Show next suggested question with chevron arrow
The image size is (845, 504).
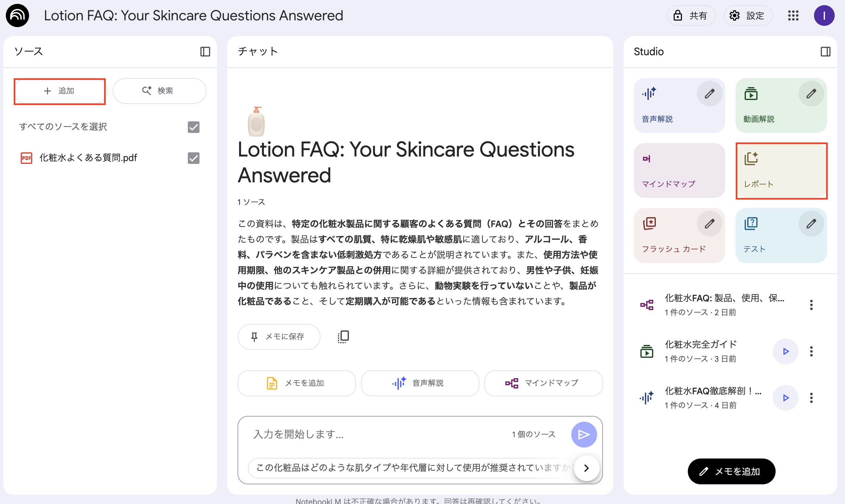[586, 468]
